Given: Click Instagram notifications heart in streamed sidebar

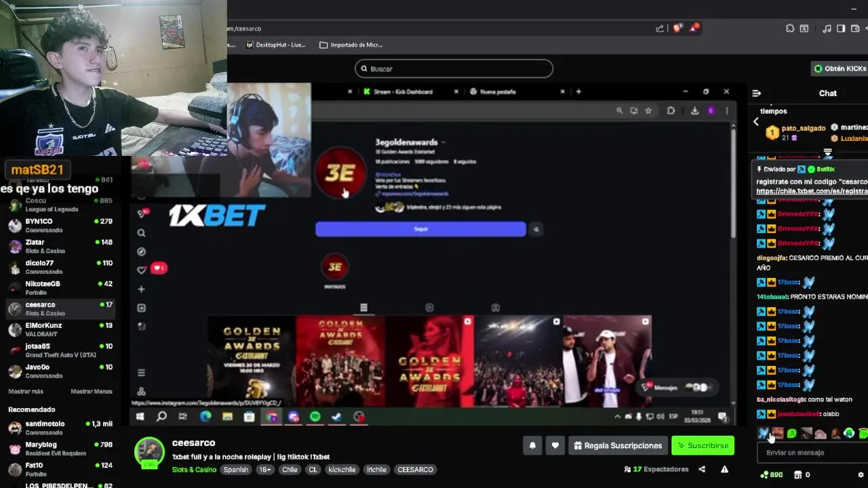Looking at the screenshot, I should (x=141, y=270).
